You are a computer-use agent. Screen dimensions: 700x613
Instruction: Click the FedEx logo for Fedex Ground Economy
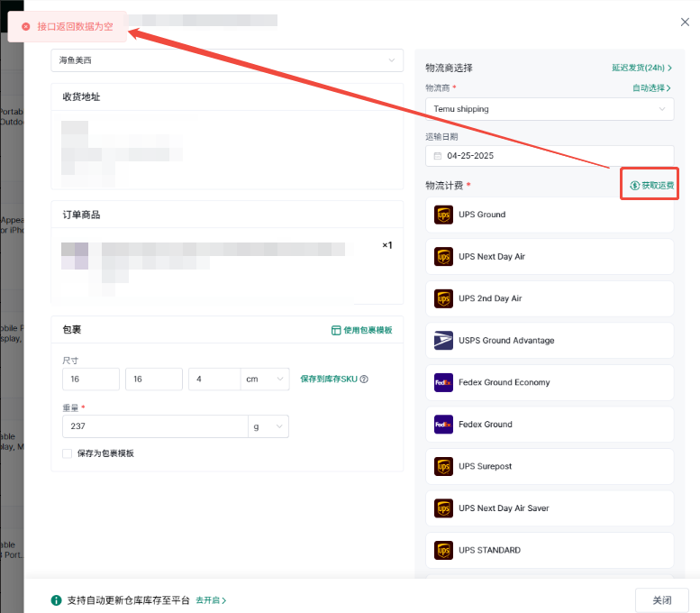(443, 382)
